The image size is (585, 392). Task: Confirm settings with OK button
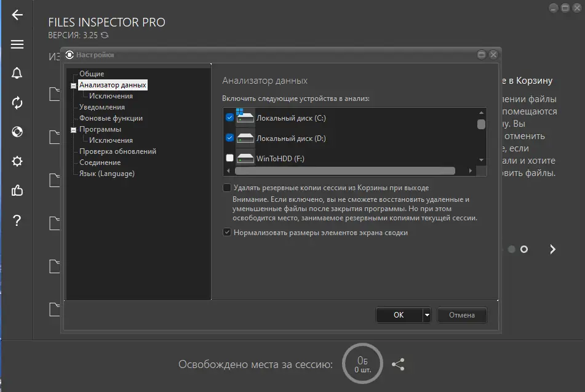click(x=399, y=315)
